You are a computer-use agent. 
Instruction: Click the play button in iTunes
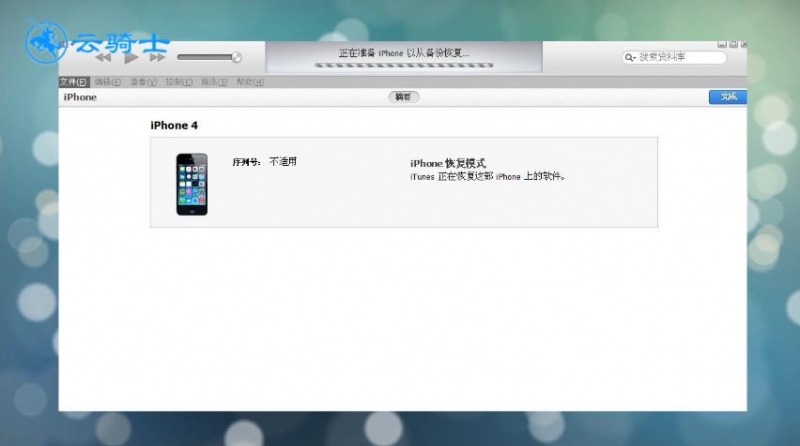[131, 57]
